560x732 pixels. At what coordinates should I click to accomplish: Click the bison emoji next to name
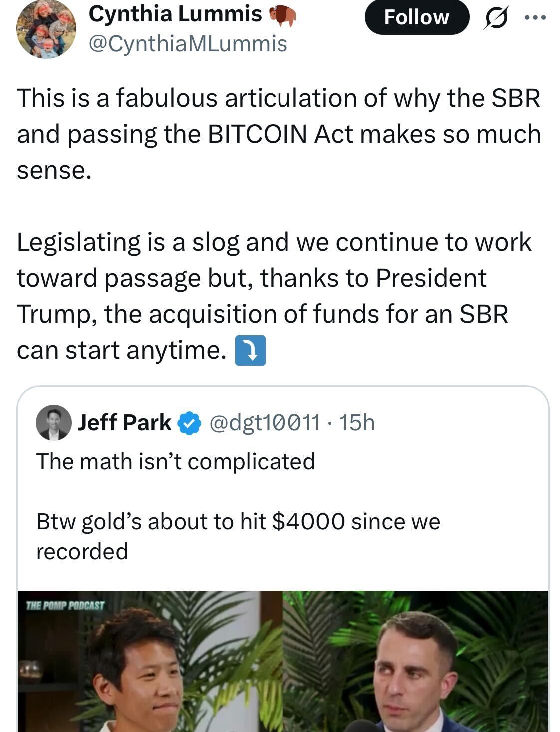point(283,16)
